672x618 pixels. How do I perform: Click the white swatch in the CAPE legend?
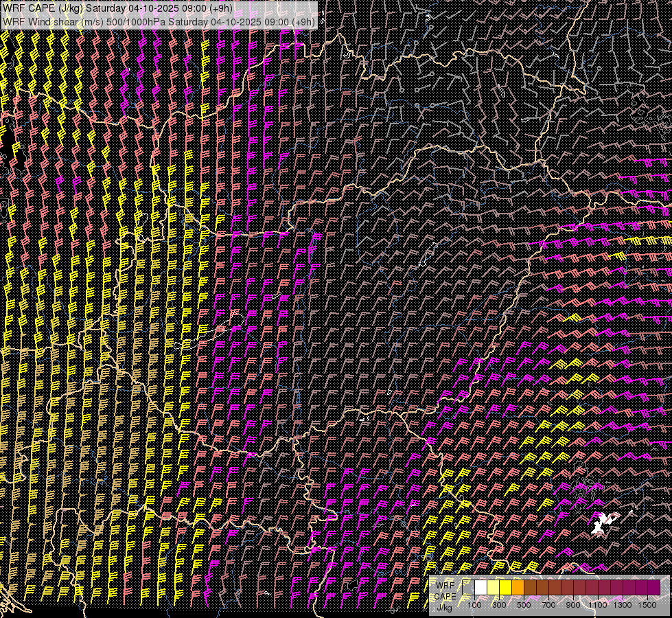[480, 587]
